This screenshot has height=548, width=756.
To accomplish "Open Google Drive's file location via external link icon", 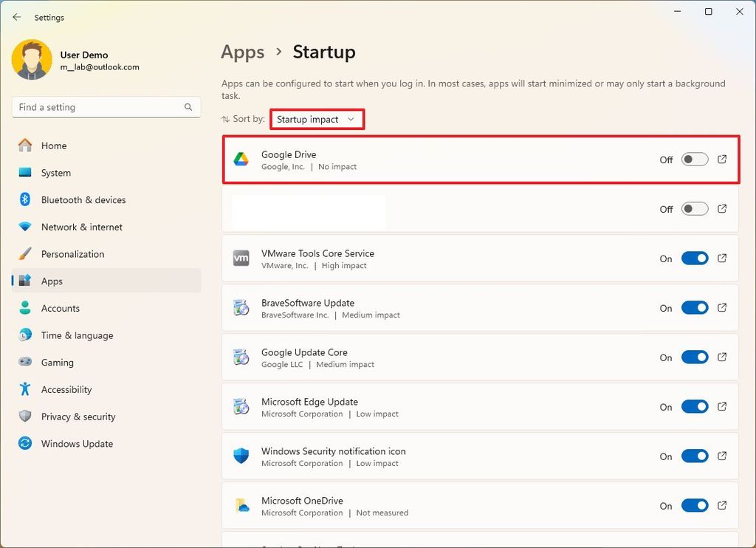I will 722,159.
